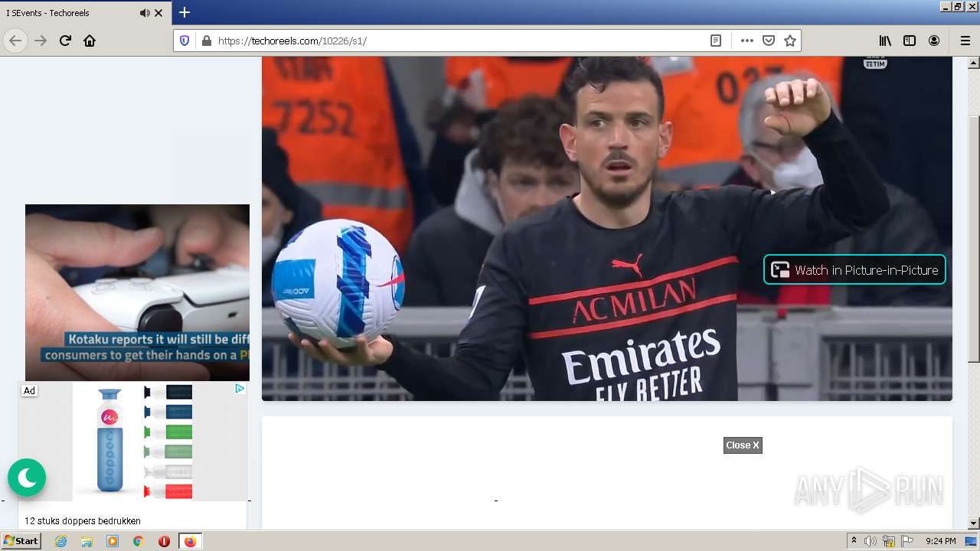Screen dimensions: 980x551
Task: Open the Library bookmarks and history icon
Action: point(885,41)
